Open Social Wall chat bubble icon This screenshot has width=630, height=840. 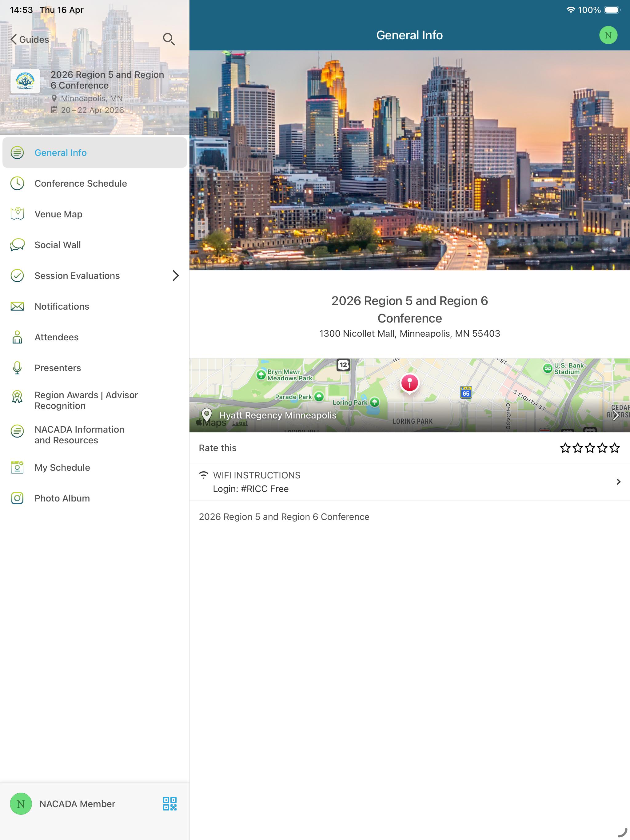pyautogui.click(x=17, y=245)
